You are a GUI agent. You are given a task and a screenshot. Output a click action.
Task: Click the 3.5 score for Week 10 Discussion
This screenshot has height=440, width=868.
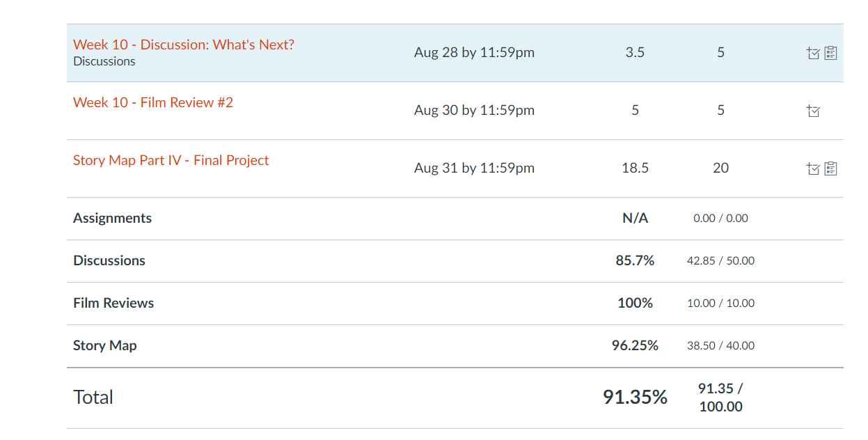coord(635,52)
